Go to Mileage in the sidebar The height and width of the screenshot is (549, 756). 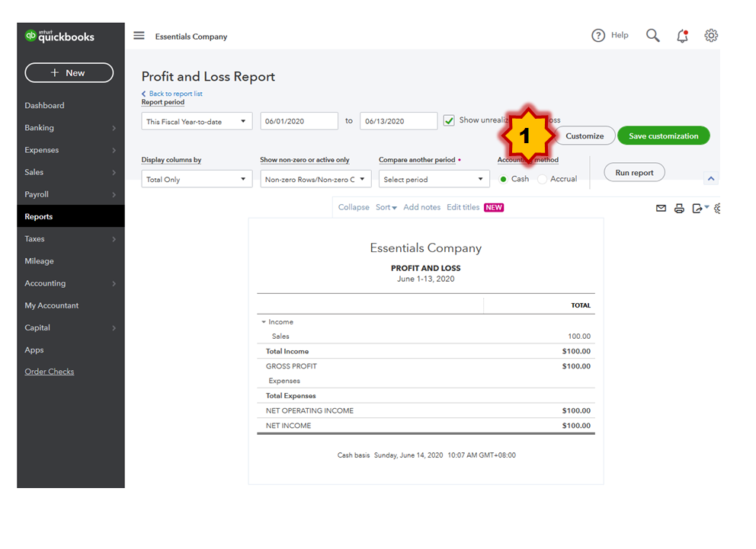point(40,261)
